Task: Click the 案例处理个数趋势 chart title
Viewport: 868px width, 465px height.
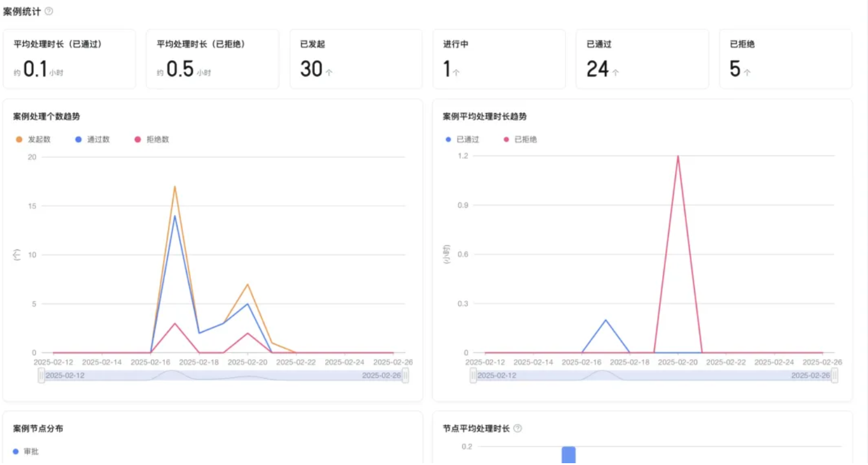Action: [46, 116]
